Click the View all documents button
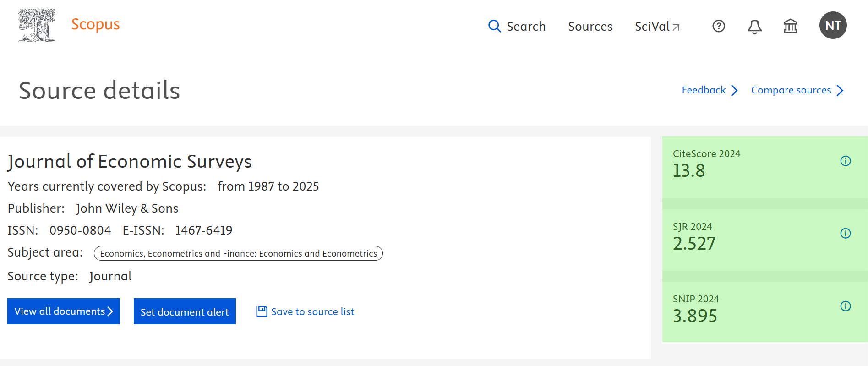 [x=64, y=311]
